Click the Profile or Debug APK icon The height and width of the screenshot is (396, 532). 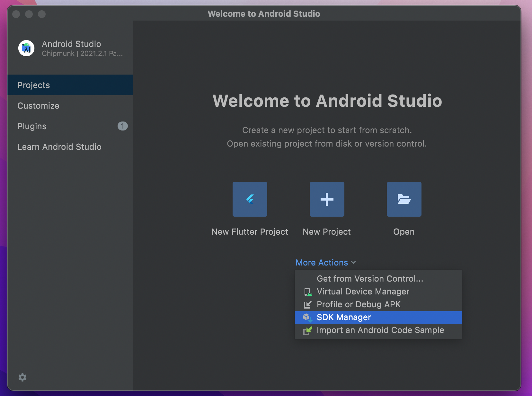[x=308, y=305]
